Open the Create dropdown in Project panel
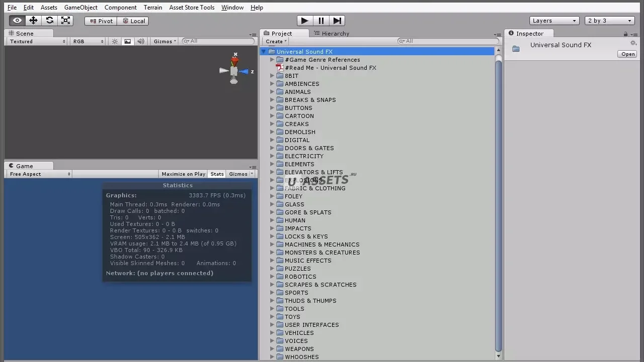The image size is (644, 362). 276,41
